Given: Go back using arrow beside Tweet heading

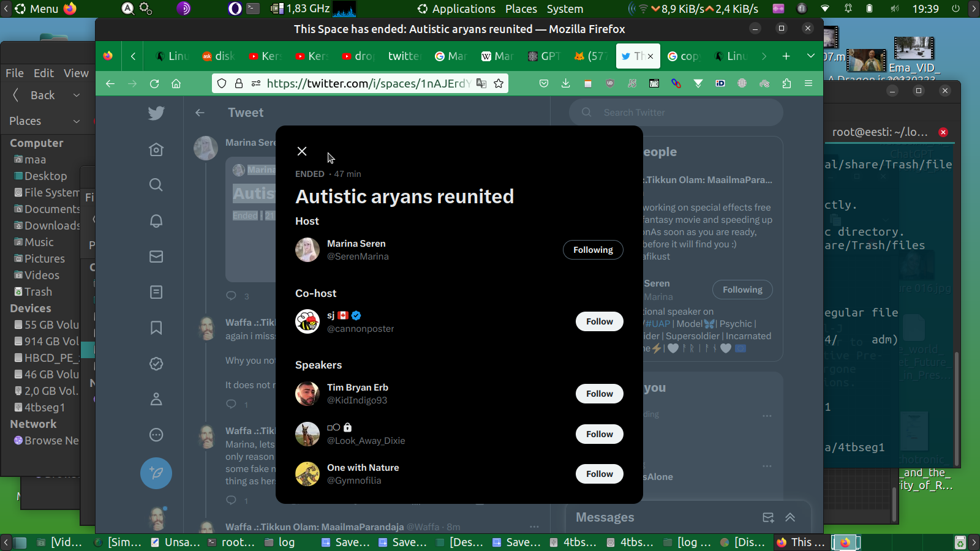Looking at the screenshot, I should (x=200, y=113).
